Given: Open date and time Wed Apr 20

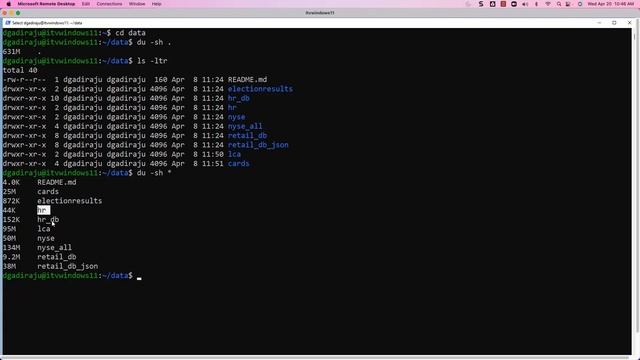Looking at the screenshot, I should (611, 4).
